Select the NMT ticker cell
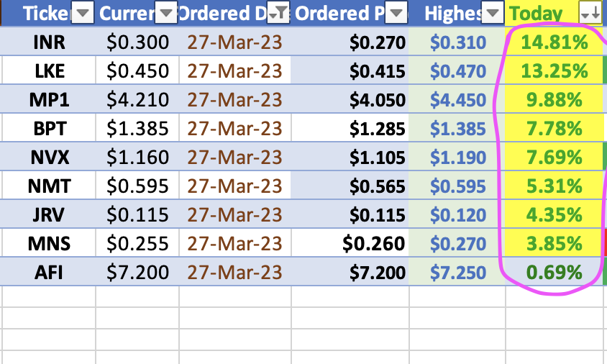Screen dimensions: 607x364 pyautogui.click(x=49, y=186)
